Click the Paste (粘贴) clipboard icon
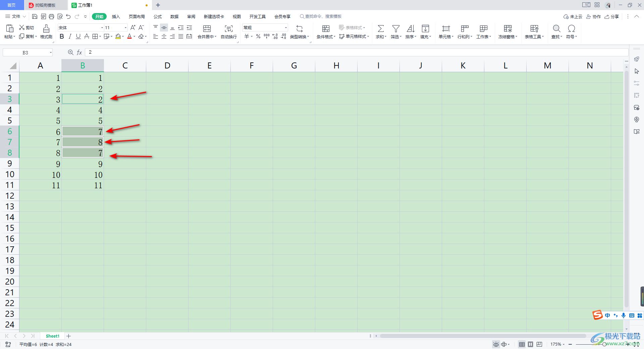Screen dimensions: 644x349 pos(9,29)
